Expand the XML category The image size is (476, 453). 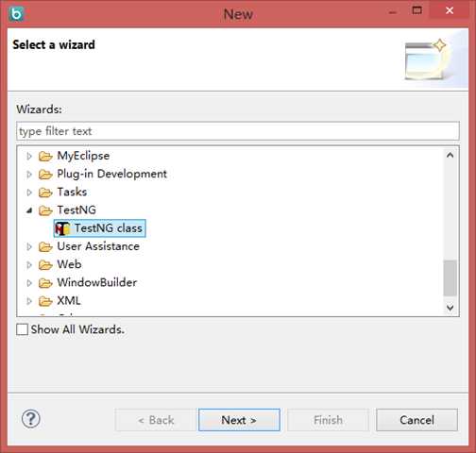(29, 301)
